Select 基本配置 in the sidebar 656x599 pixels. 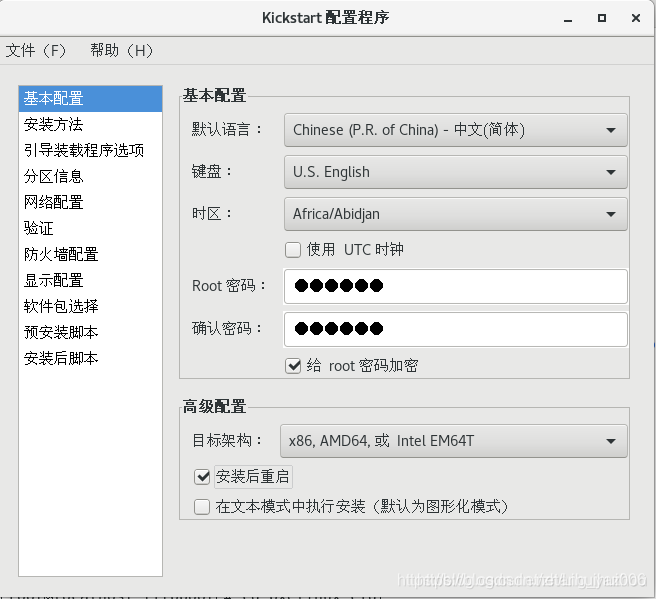90,99
